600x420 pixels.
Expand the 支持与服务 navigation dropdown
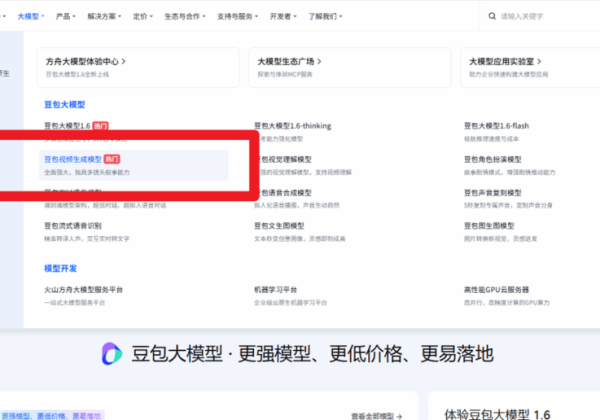(x=238, y=16)
